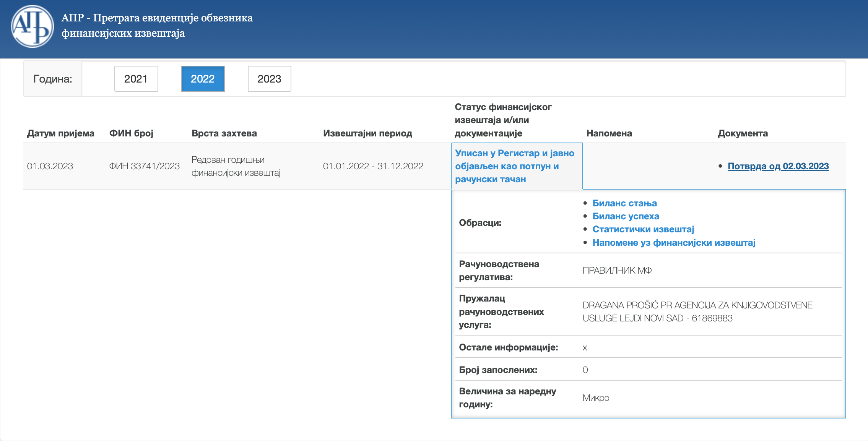Open the Статистички извештај form
This screenshot has width=868, height=441.
643,229
